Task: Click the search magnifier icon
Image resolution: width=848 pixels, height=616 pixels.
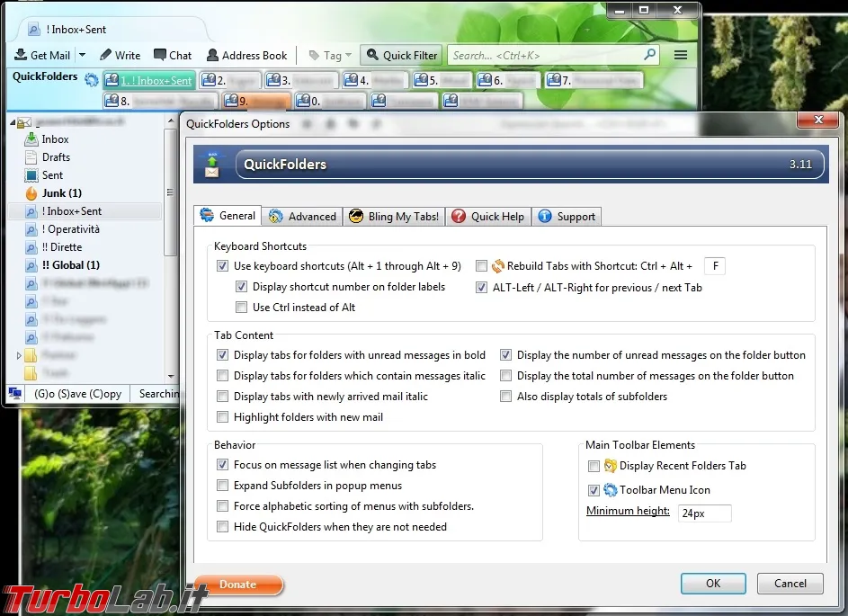Action: 649,54
